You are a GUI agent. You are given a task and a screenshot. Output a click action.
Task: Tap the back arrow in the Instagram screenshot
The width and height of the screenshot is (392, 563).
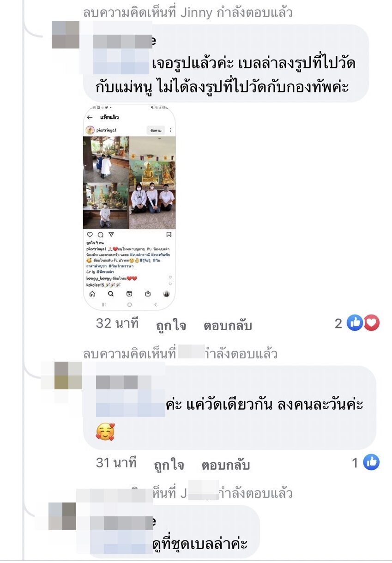(x=90, y=117)
